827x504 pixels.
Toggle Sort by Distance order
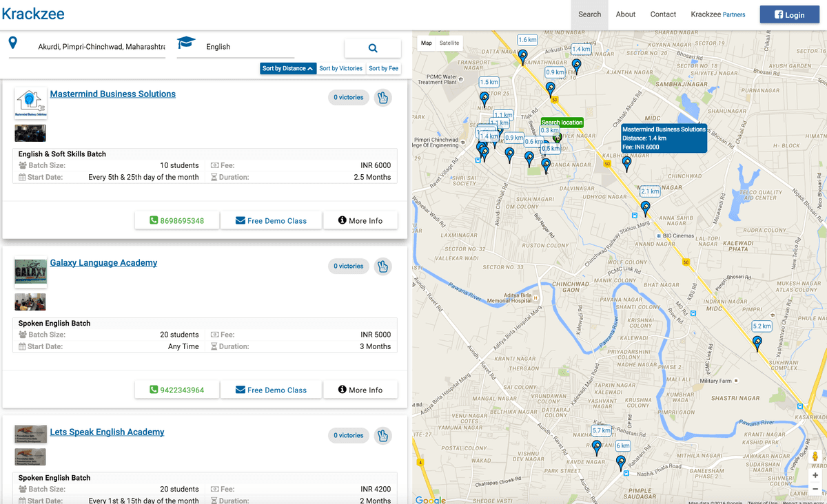click(x=288, y=69)
